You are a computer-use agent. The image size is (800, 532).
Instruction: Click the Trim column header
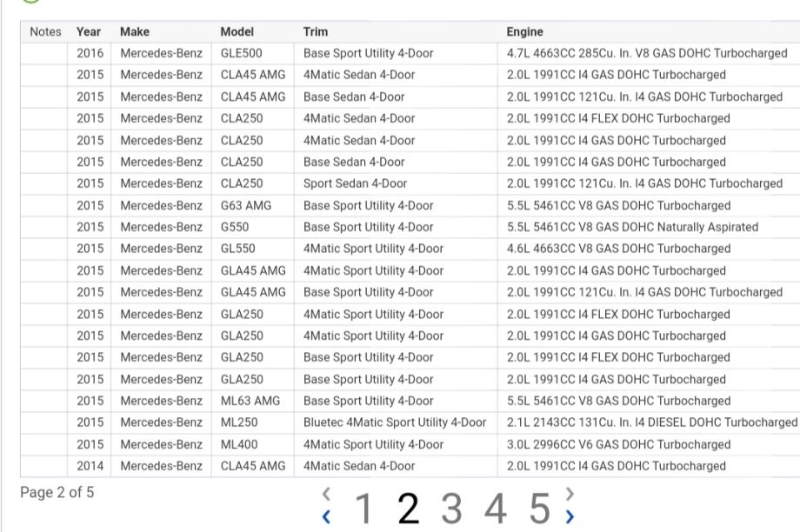[x=316, y=31]
